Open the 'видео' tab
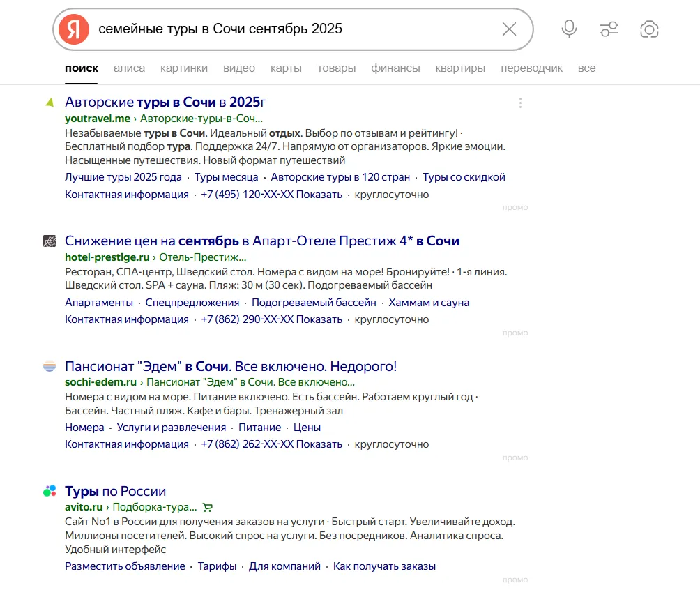 [x=239, y=68]
